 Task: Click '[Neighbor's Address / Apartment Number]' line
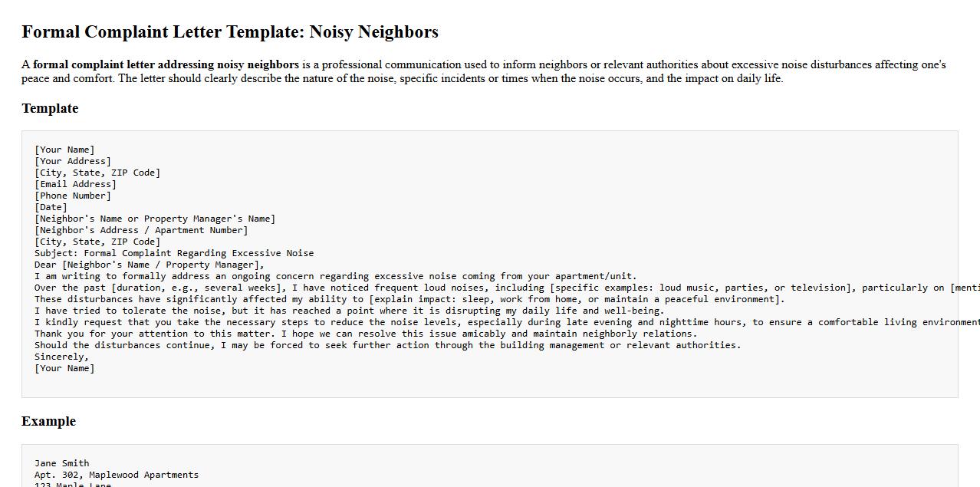point(141,230)
